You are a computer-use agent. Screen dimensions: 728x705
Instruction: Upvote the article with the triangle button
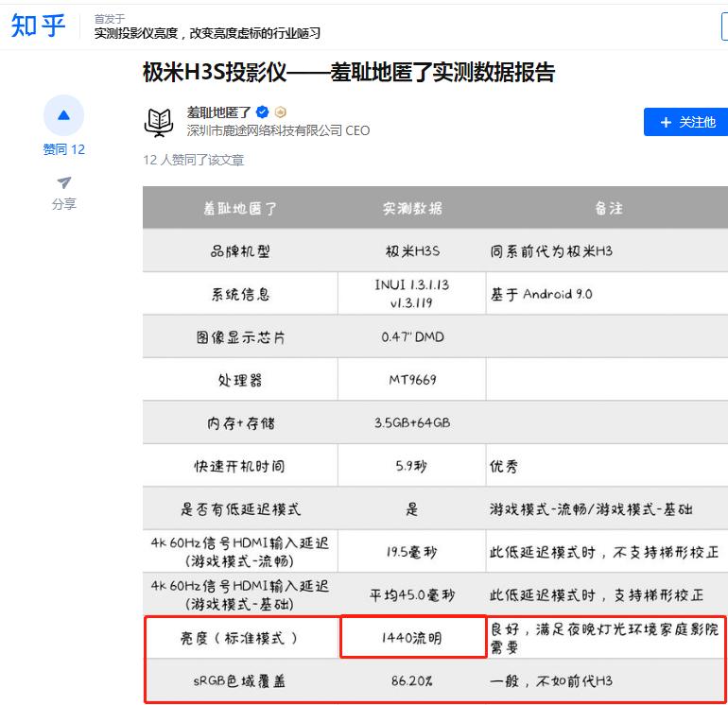63,114
